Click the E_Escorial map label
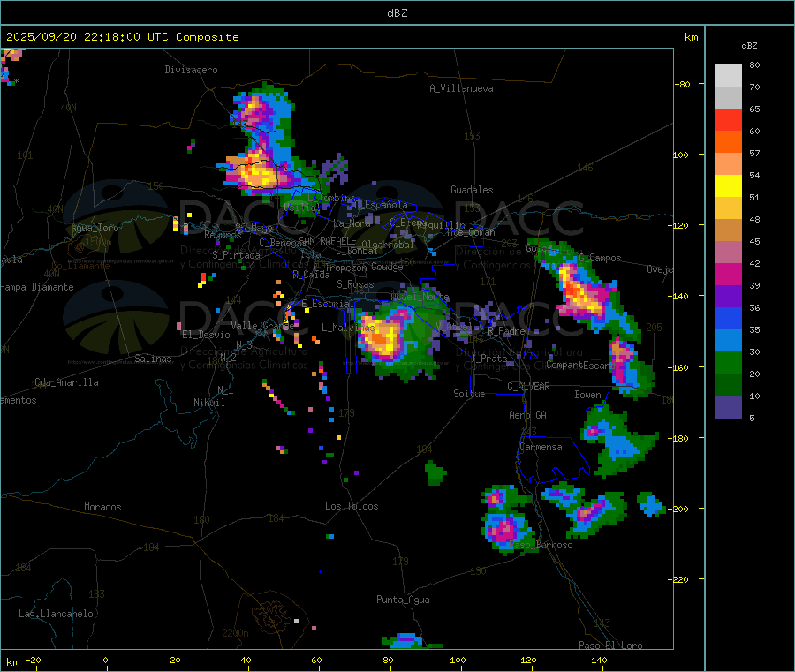The image size is (795, 672). (328, 304)
